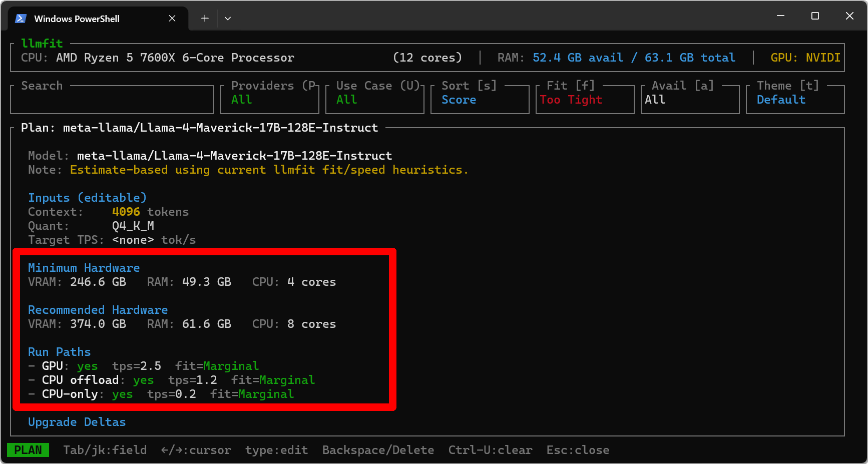Click the Backspace/Delete hint
This screenshot has height=464, width=868.
pyautogui.click(x=378, y=450)
